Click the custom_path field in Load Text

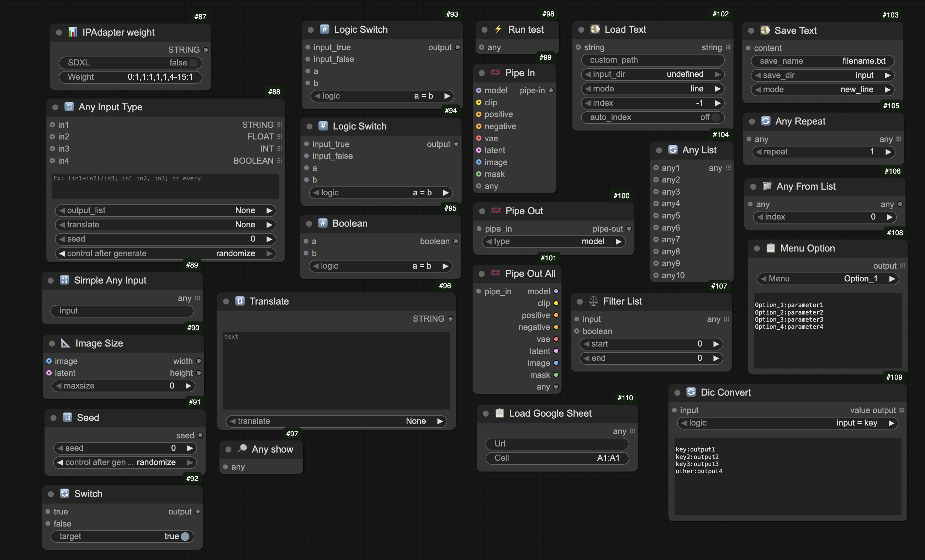pyautogui.click(x=653, y=60)
